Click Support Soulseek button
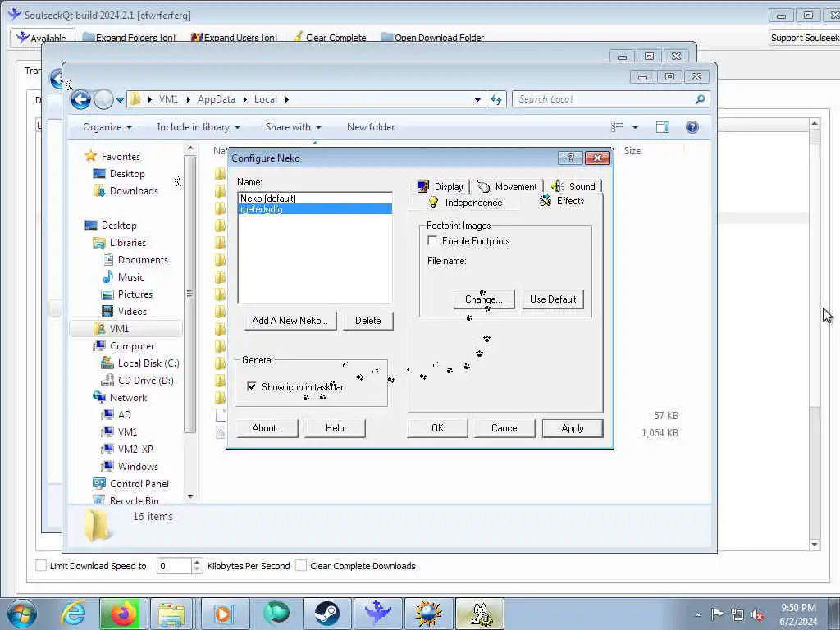This screenshot has height=630, width=840. coord(804,38)
